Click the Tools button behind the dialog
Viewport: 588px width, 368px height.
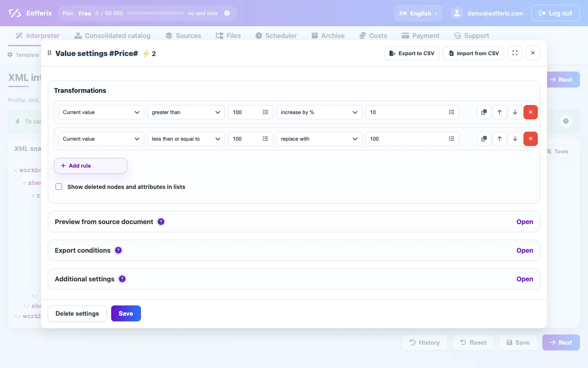pos(560,151)
